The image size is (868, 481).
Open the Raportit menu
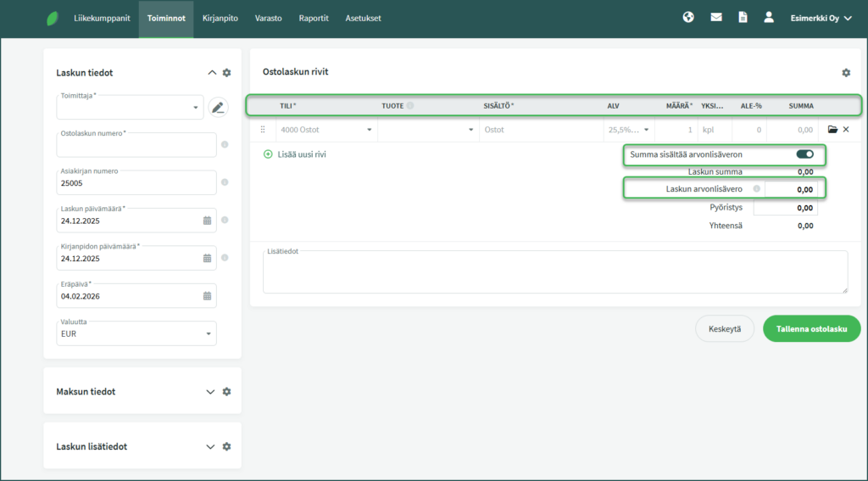pyautogui.click(x=314, y=18)
